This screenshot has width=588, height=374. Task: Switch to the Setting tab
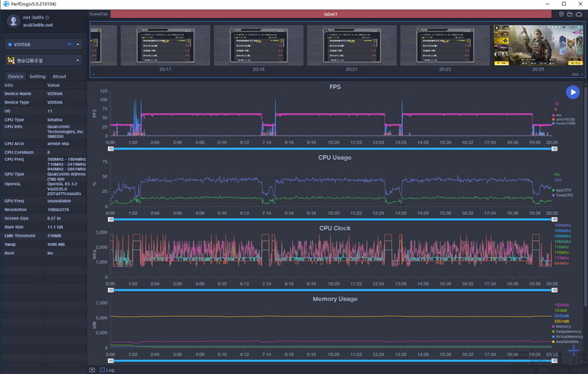coord(38,77)
